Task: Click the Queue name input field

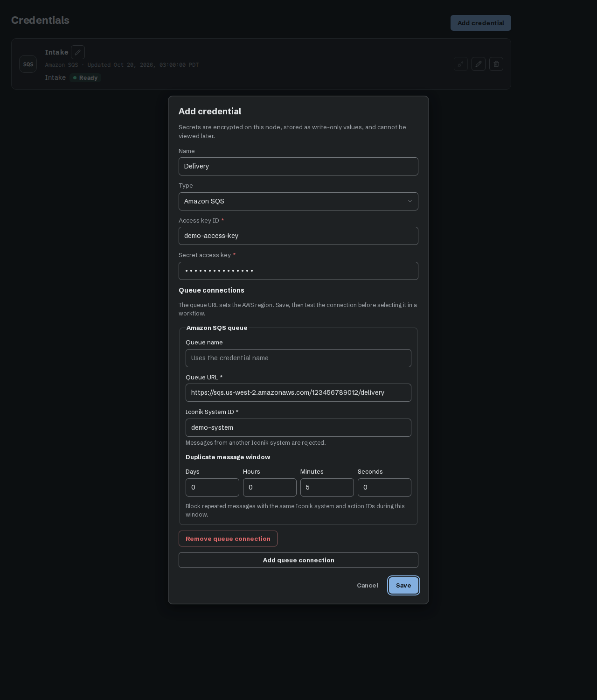Action: [298, 358]
